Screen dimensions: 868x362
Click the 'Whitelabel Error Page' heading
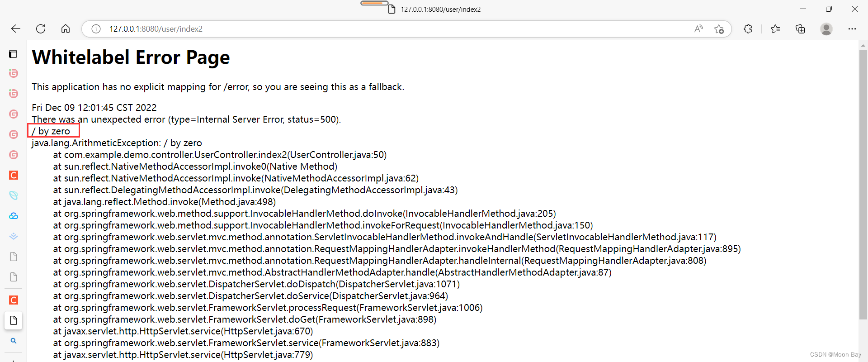[x=131, y=57]
